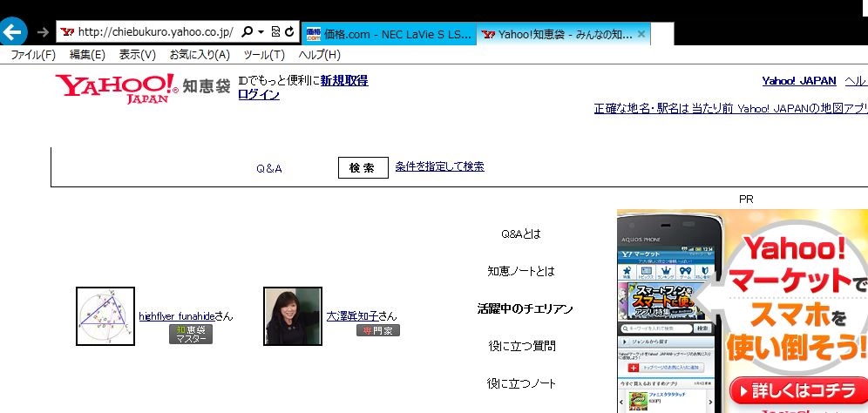Click the search magnifier in address bar

coord(247,32)
